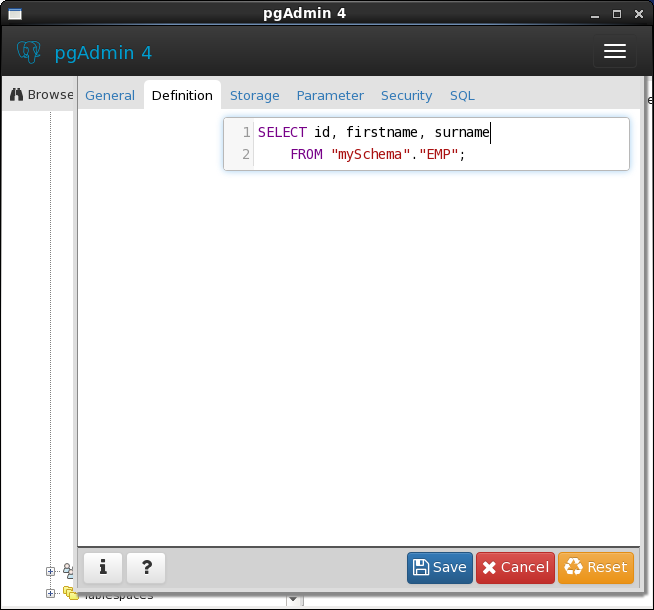
Task: Click the "EMP" table name in editor
Action: (x=439, y=154)
